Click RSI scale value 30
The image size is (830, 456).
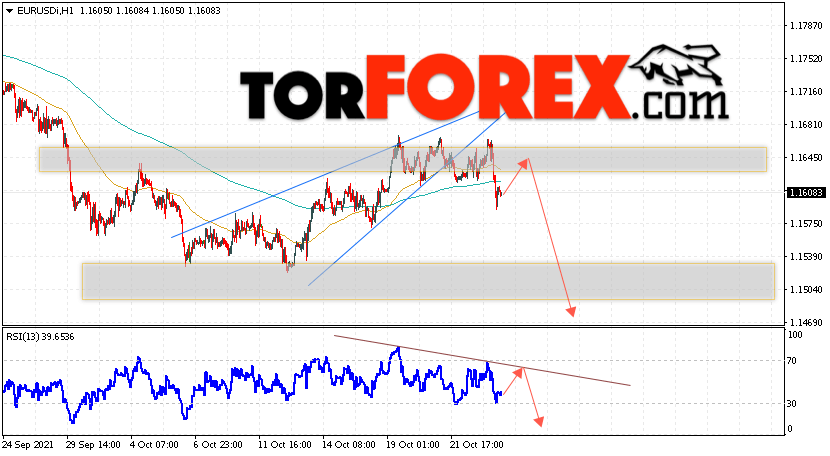(x=791, y=404)
